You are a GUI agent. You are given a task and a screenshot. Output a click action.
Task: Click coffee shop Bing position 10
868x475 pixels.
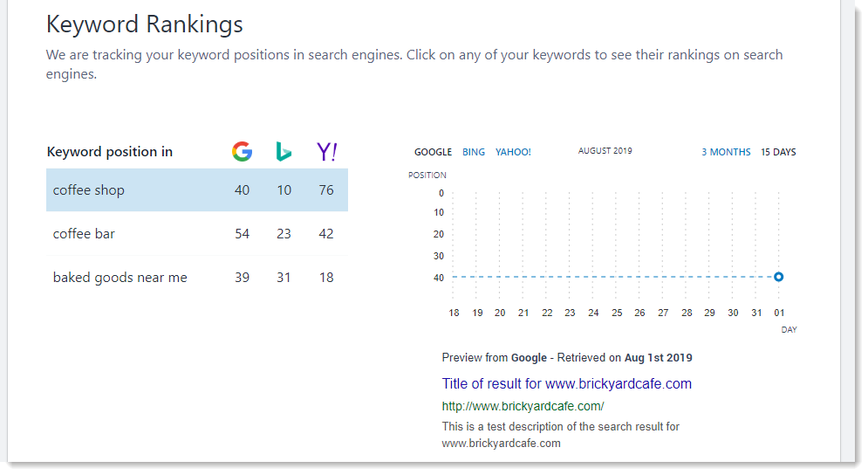tap(284, 190)
